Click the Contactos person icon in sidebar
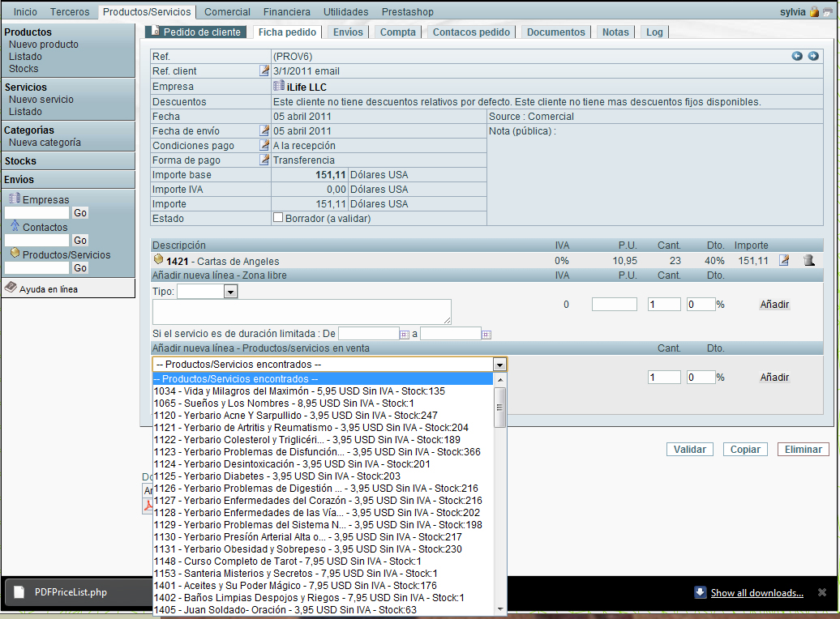The height and width of the screenshot is (619, 840). coord(15,225)
